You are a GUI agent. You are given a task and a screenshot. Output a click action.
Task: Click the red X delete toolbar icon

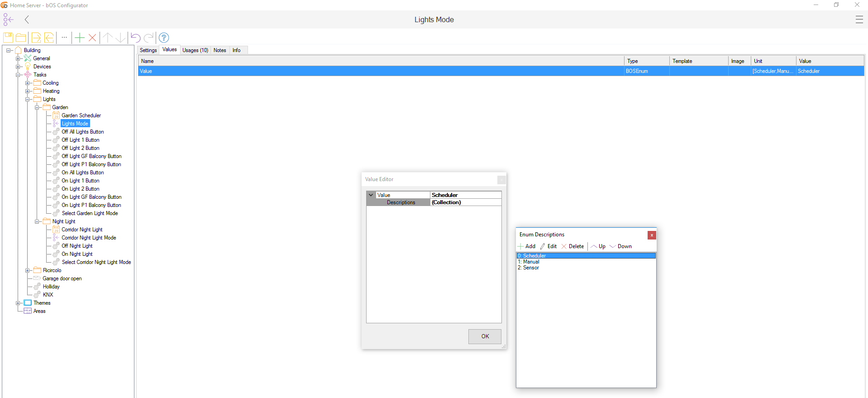coord(92,38)
